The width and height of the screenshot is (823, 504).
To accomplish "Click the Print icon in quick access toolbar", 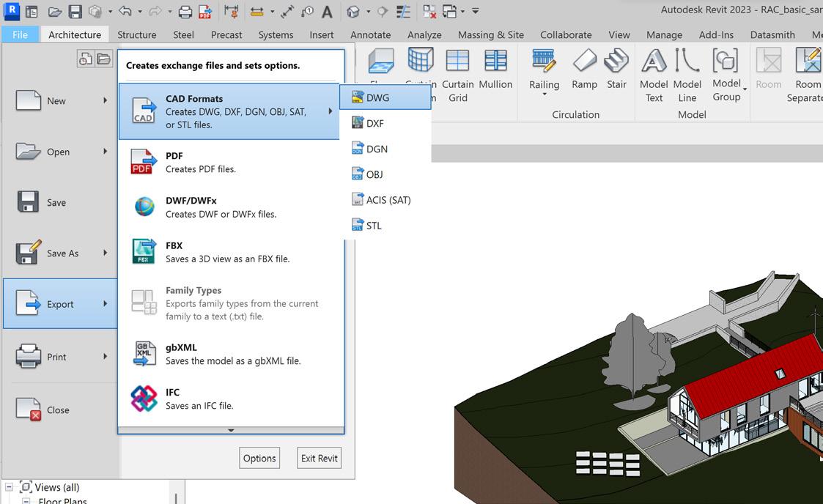I will (185, 12).
